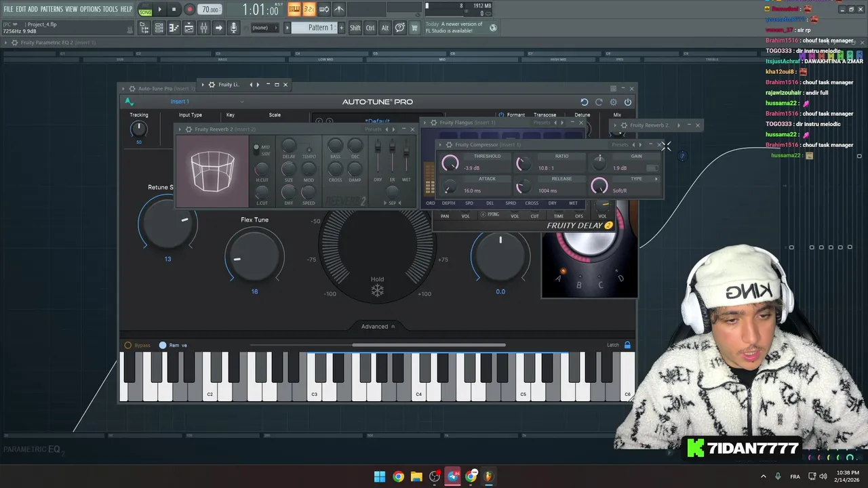Open the HELP menu

point(126,9)
